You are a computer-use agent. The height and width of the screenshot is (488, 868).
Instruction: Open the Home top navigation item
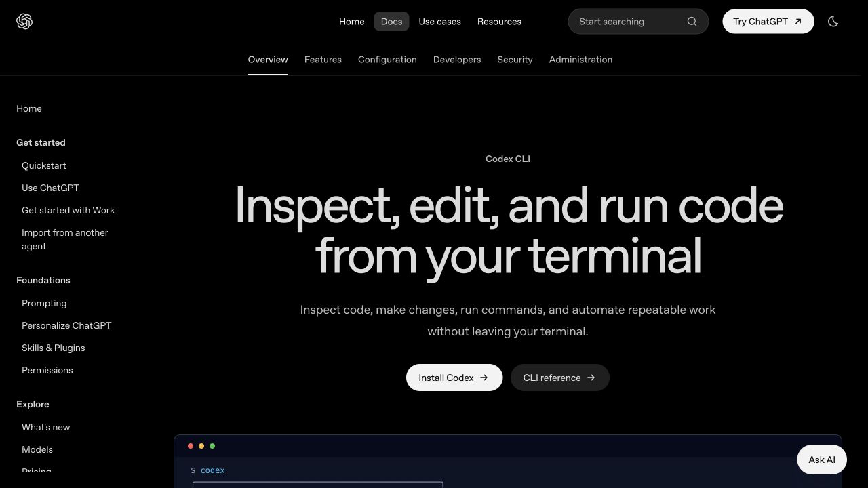tap(352, 22)
